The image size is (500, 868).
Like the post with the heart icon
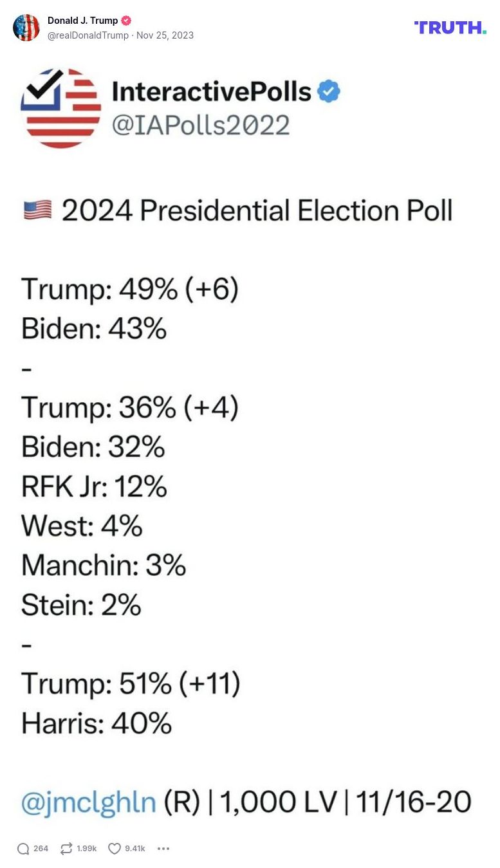pos(115,849)
